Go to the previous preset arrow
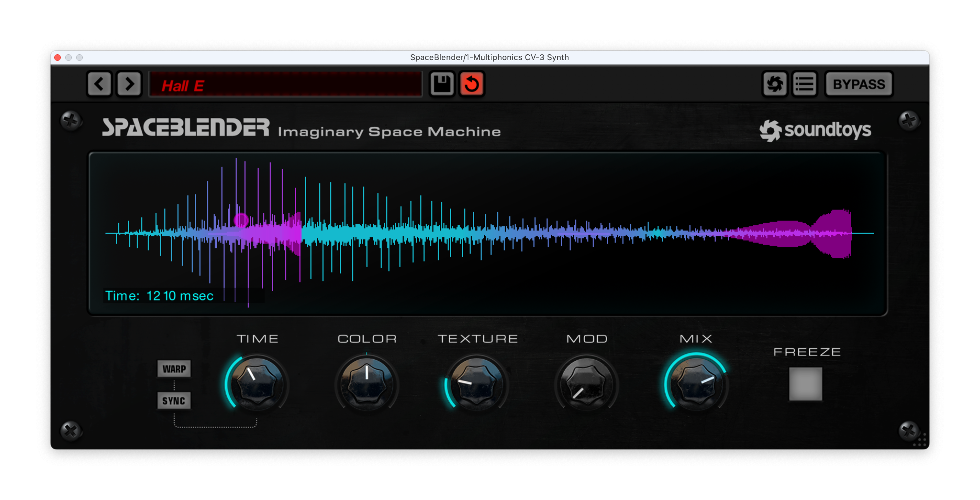Screen dimensions: 980x500 pyautogui.click(x=99, y=84)
